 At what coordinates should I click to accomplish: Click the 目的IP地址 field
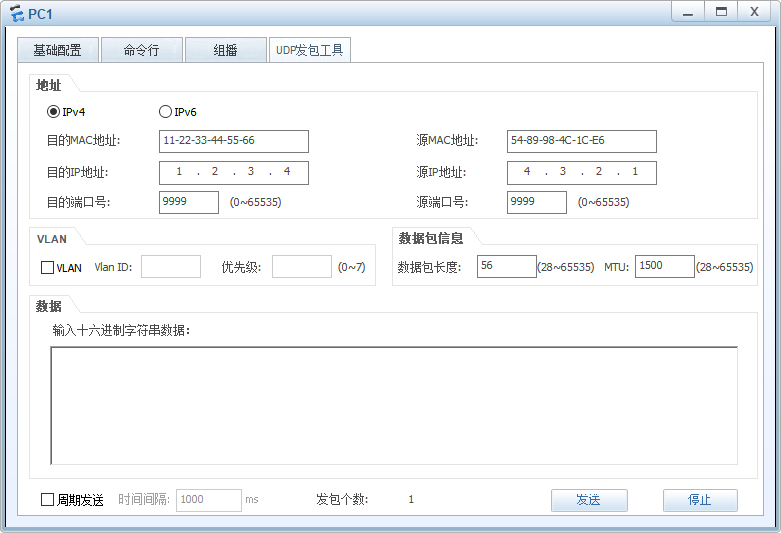pos(234,172)
